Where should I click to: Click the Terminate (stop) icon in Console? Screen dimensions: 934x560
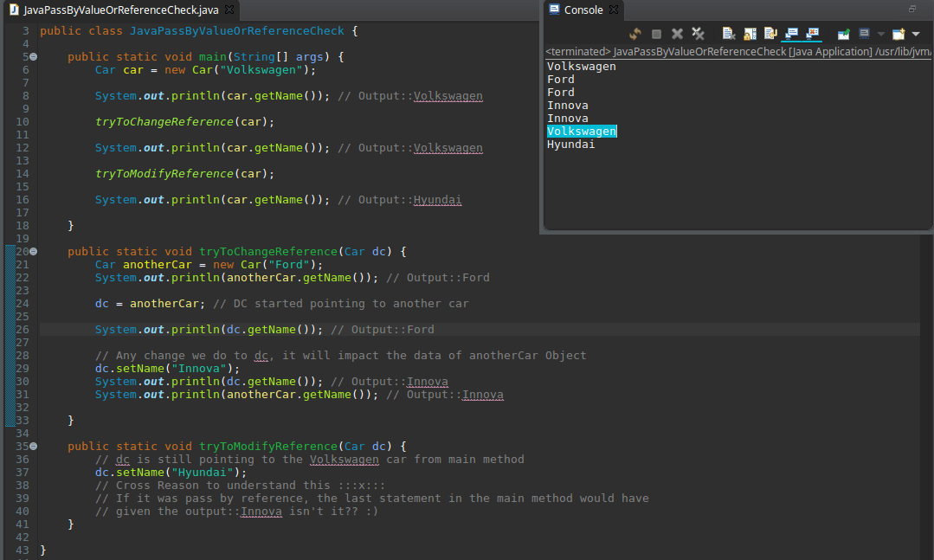[656, 34]
